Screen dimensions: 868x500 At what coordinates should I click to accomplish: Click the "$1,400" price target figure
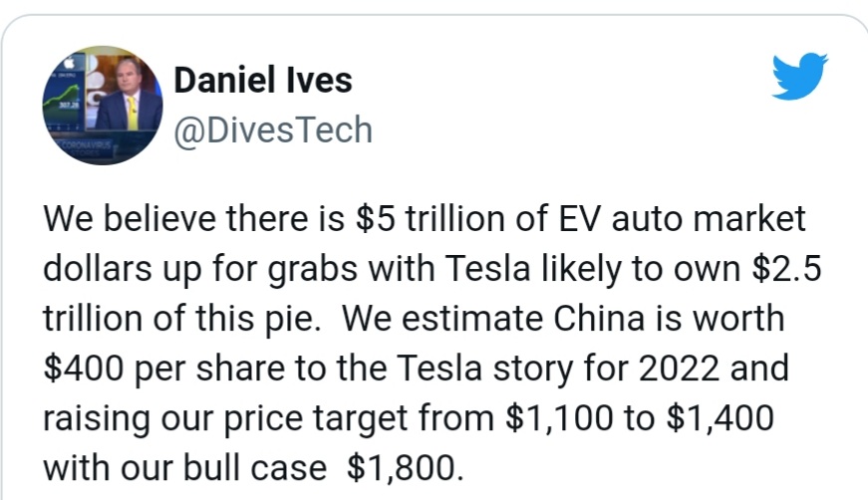tap(720, 418)
